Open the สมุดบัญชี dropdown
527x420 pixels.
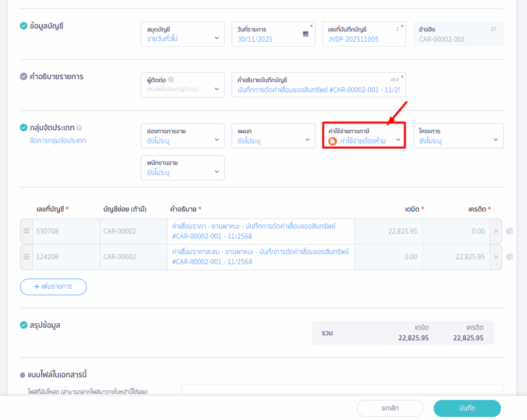pyautogui.click(x=183, y=34)
